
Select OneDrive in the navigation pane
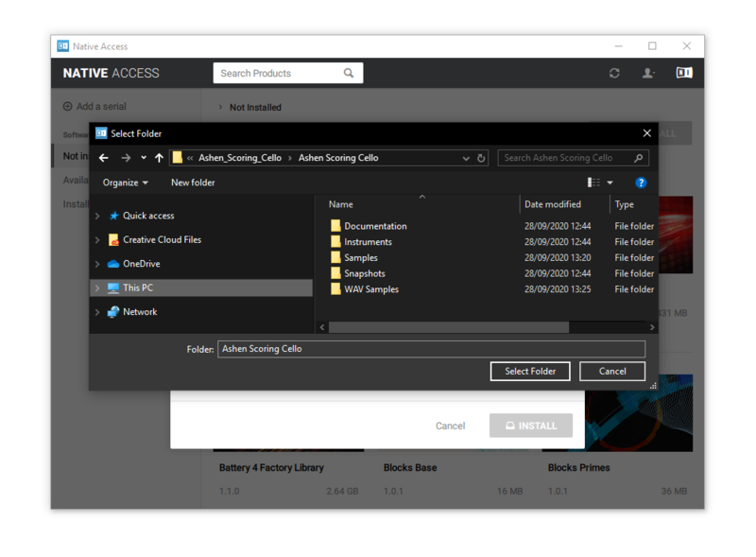(x=141, y=264)
